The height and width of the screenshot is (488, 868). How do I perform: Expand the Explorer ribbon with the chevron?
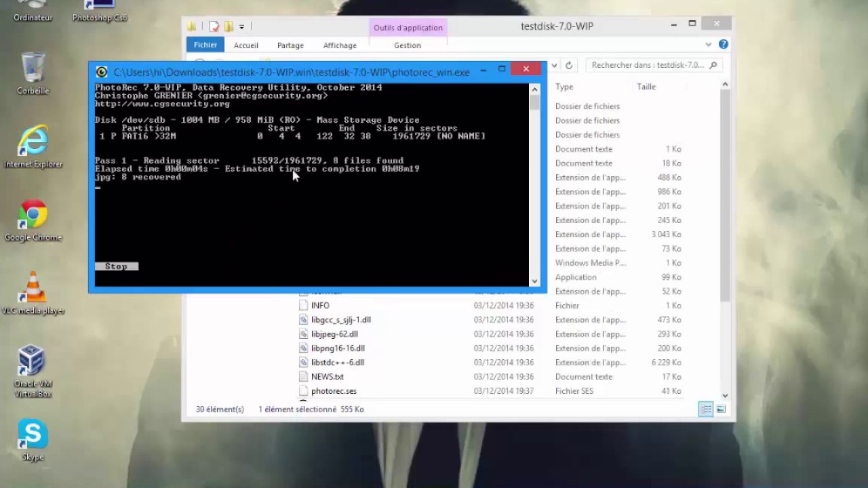pyautogui.click(x=709, y=45)
